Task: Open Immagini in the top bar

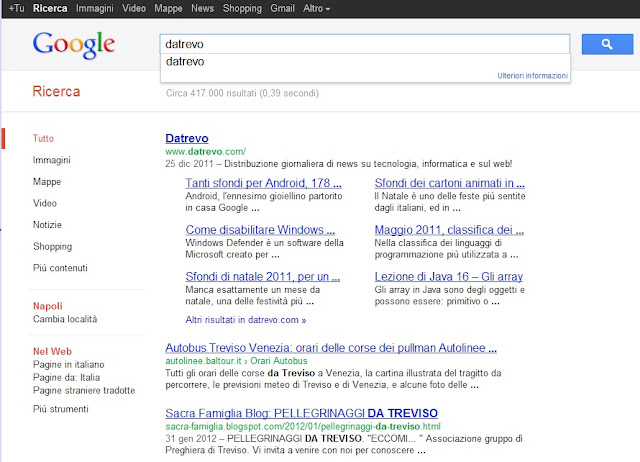Action: tap(95, 8)
